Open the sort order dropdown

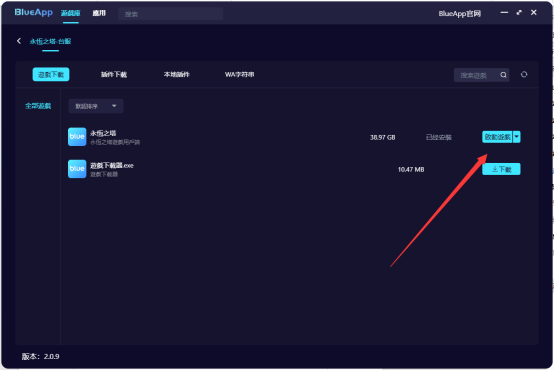click(x=96, y=106)
